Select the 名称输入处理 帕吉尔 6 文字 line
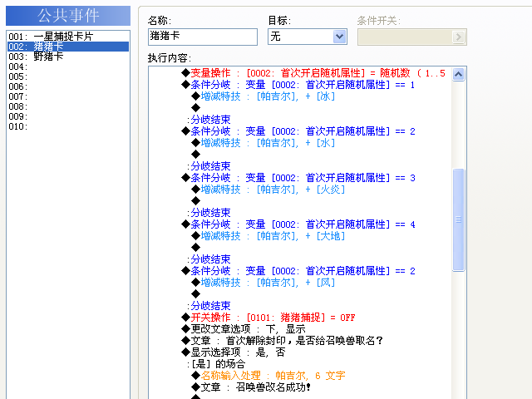Screen dimensions: 532x399 (x=268, y=375)
